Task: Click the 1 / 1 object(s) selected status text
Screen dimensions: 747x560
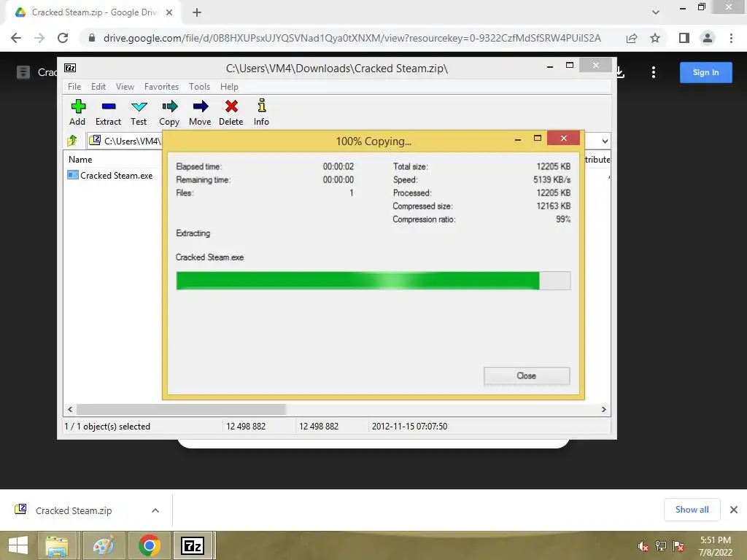Action: 107,426
